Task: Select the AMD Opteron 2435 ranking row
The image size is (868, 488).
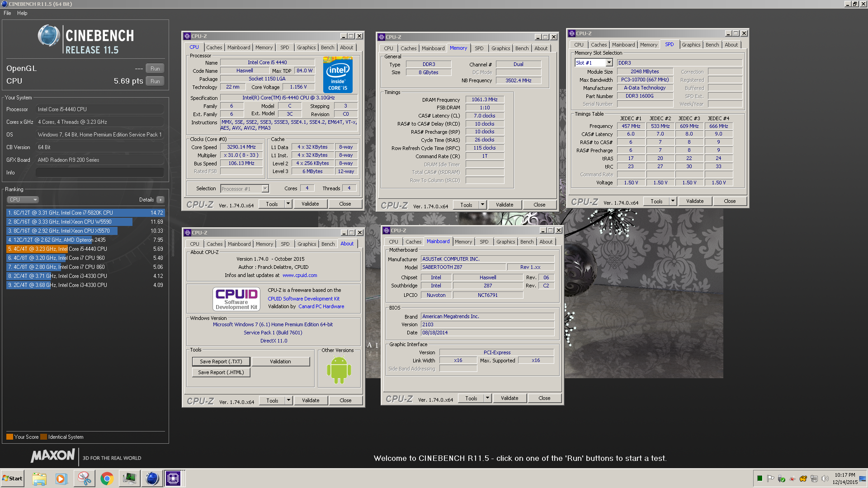Action: tap(85, 240)
